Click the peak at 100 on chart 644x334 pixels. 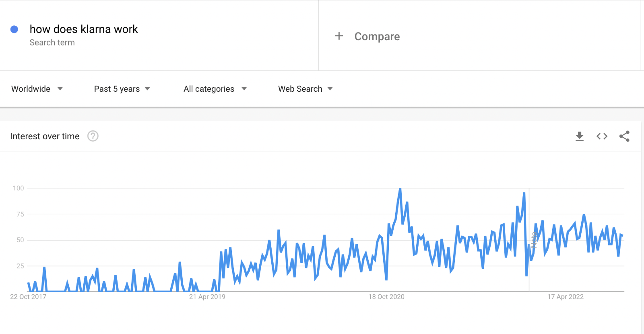click(x=400, y=189)
